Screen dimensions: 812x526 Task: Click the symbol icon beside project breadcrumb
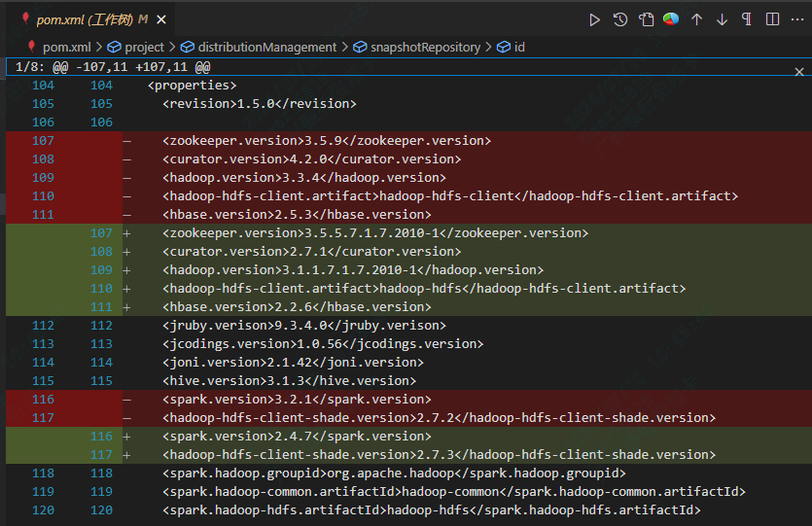coord(114,47)
